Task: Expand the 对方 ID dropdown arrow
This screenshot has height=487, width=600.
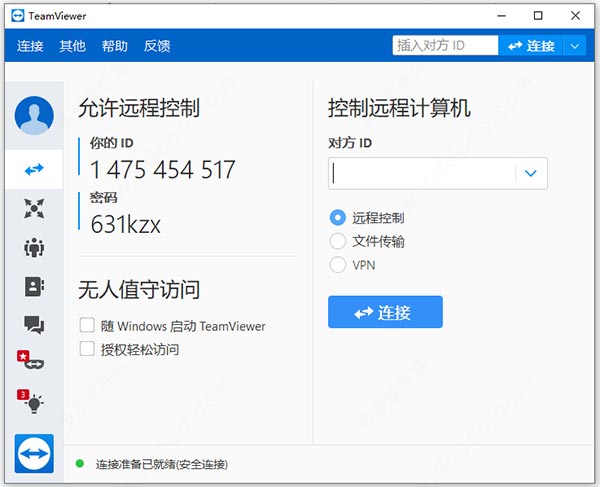Action: pyautogui.click(x=531, y=174)
